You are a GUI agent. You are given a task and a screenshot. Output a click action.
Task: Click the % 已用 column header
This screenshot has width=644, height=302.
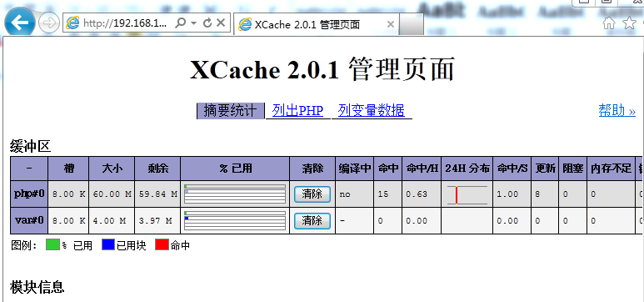(235, 169)
